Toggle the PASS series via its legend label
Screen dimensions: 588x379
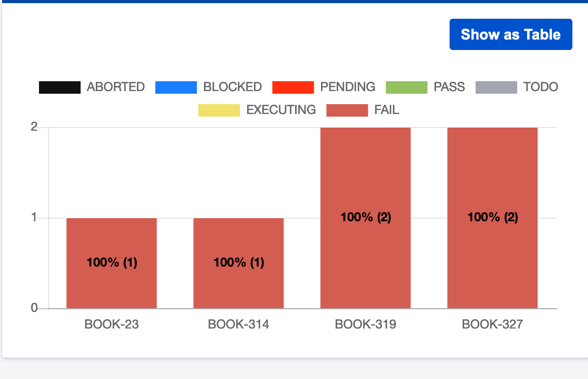click(x=450, y=87)
